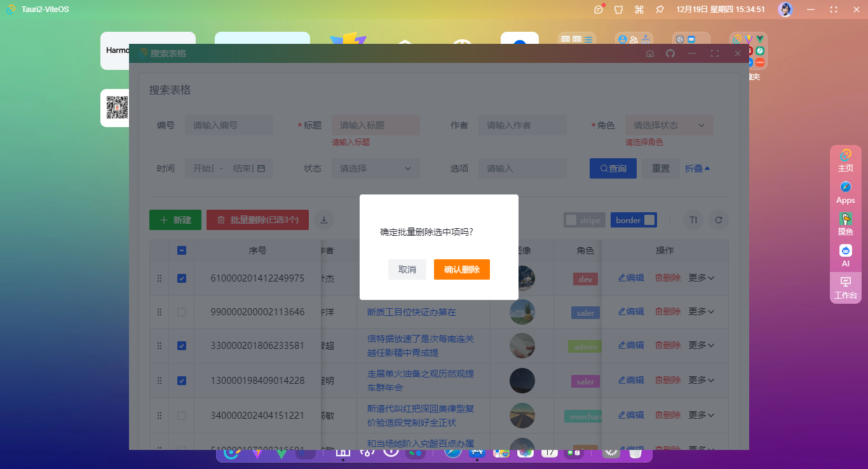
Task: Click the home icon in the window title bar
Action: [650, 53]
